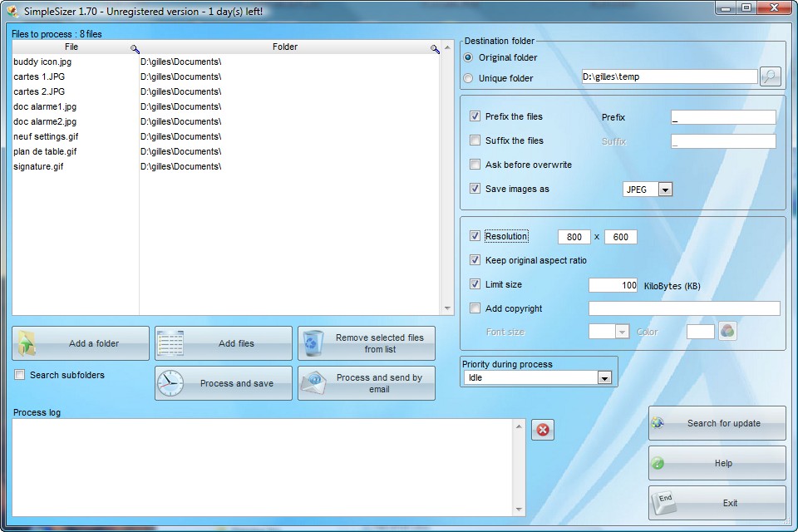The width and height of the screenshot is (798, 532).
Task: Click process log scrollbar down arrow
Action: coord(519,509)
